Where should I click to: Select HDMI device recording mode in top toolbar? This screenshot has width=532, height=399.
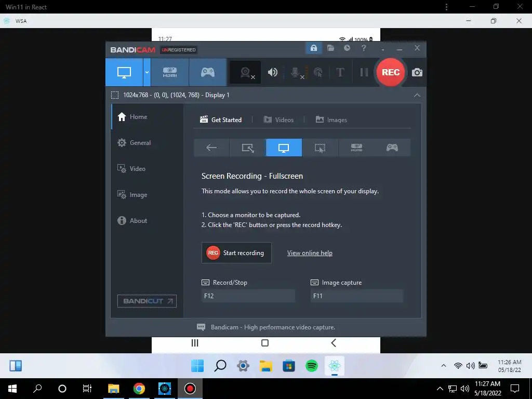click(x=170, y=72)
